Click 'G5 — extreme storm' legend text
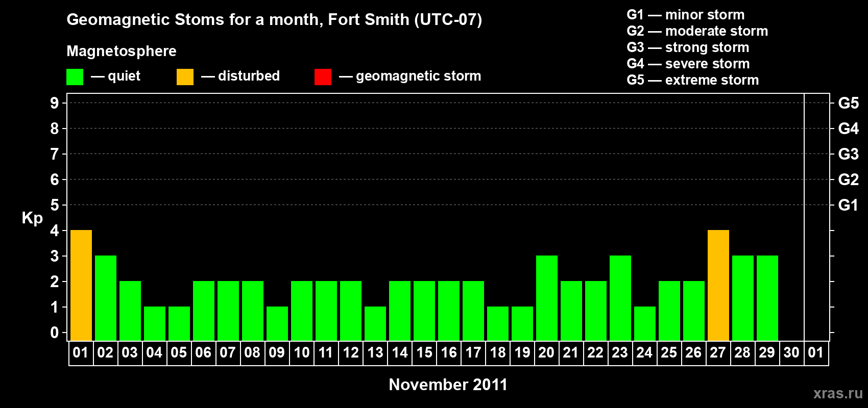The width and height of the screenshot is (868, 408). (693, 80)
